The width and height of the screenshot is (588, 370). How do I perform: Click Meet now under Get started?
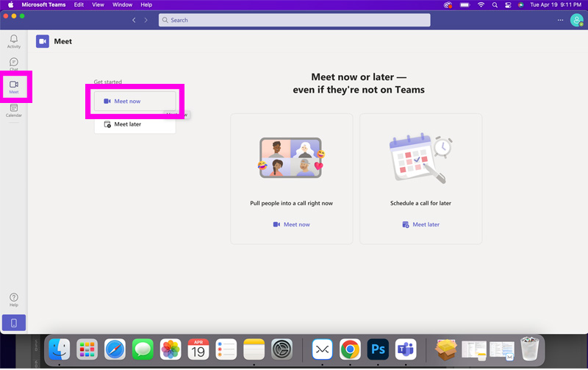135,102
